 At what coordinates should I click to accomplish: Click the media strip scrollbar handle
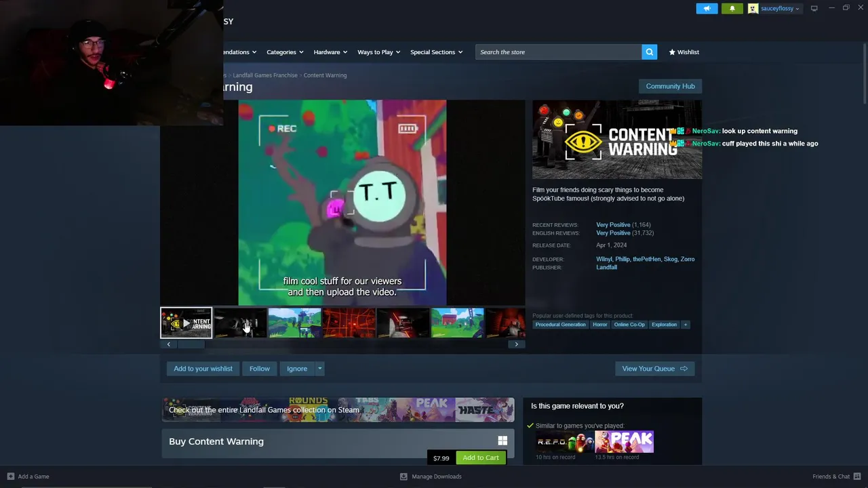(191, 344)
